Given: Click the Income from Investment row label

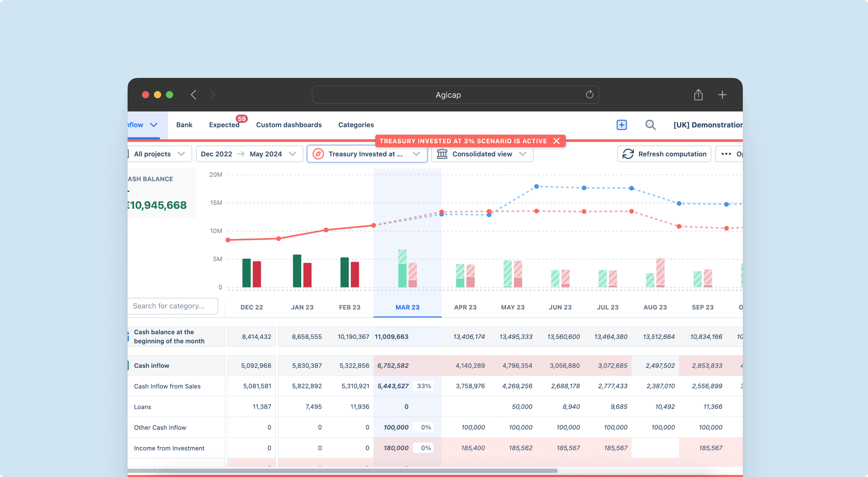Looking at the screenshot, I should (x=169, y=448).
